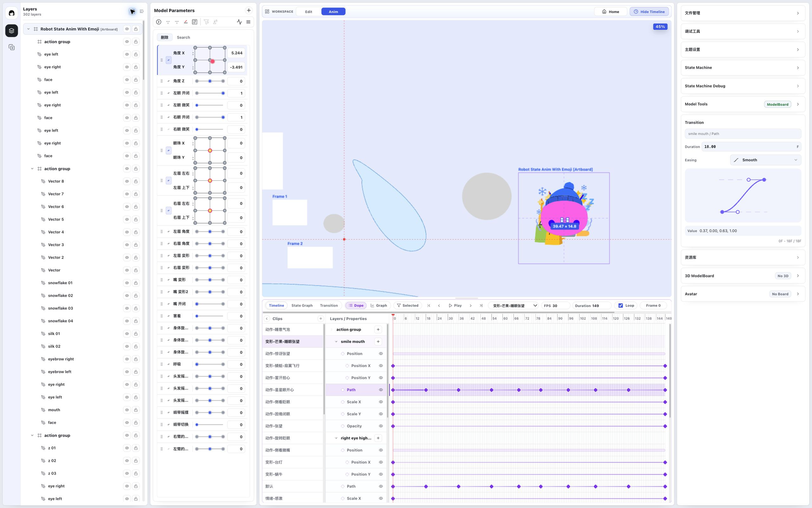The height and width of the screenshot is (508, 812).
Task: Expand the State Machine panel
Action: point(743,68)
